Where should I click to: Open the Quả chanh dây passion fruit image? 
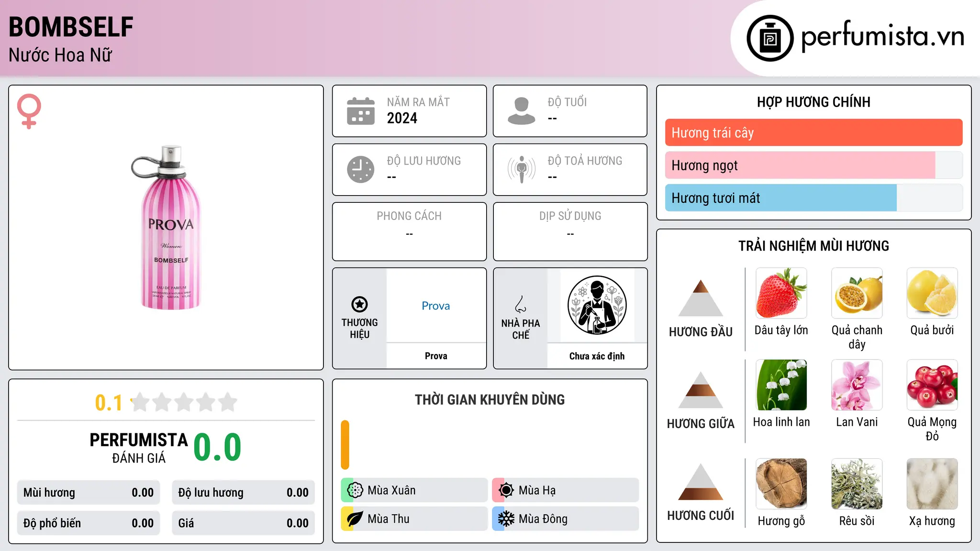point(857,293)
